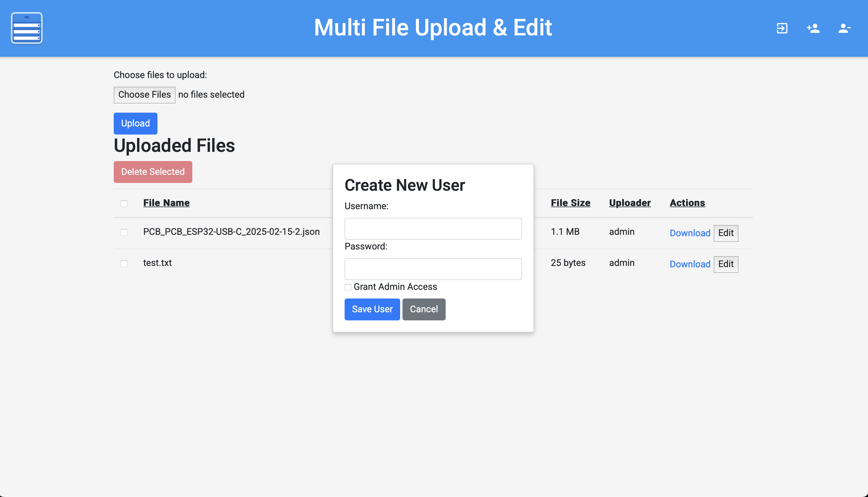Viewport: 868px width, 497px height.
Task: Click the add user icon in header
Action: [813, 28]
